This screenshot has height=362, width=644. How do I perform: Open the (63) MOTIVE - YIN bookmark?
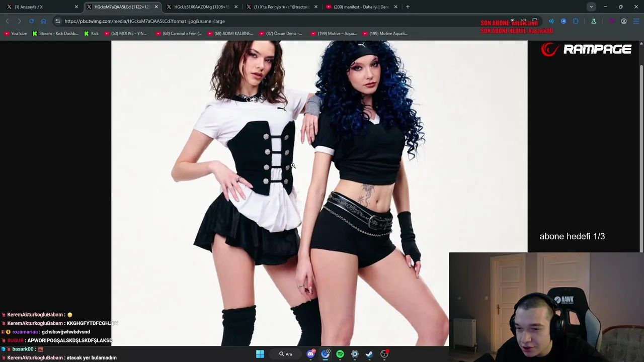(x=125, y=33)
